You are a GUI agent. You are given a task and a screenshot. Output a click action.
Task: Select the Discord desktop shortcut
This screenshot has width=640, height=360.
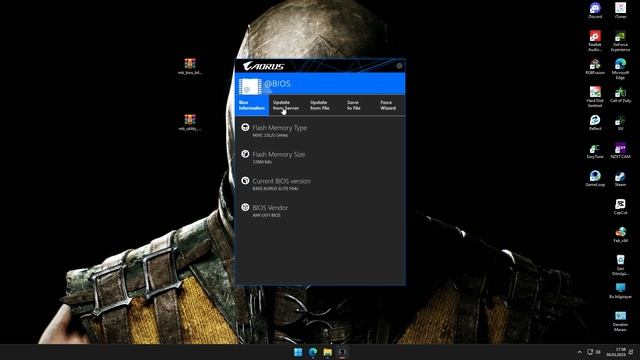(595, 10)
